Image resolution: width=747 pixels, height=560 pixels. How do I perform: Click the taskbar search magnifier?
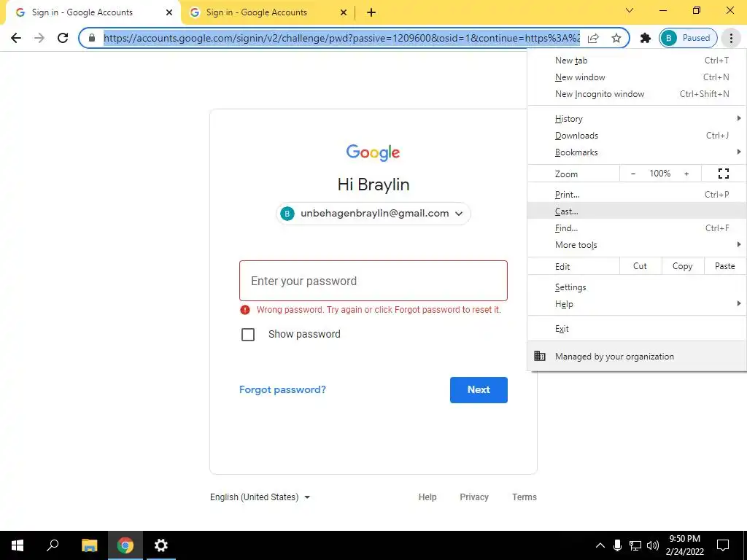coord(53,545)
